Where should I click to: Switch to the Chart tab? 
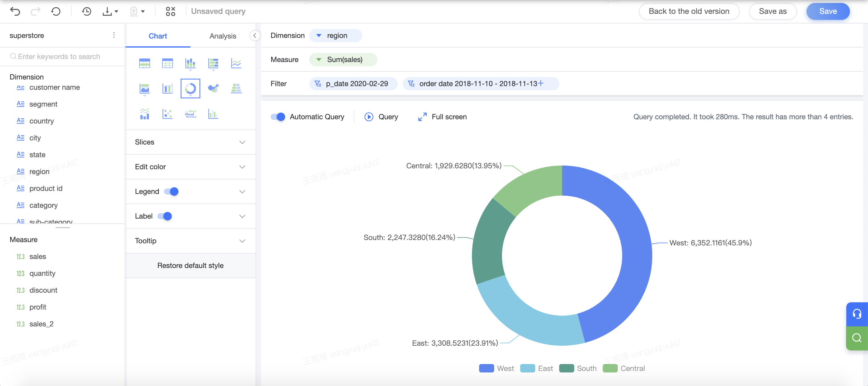pos(158,36)
